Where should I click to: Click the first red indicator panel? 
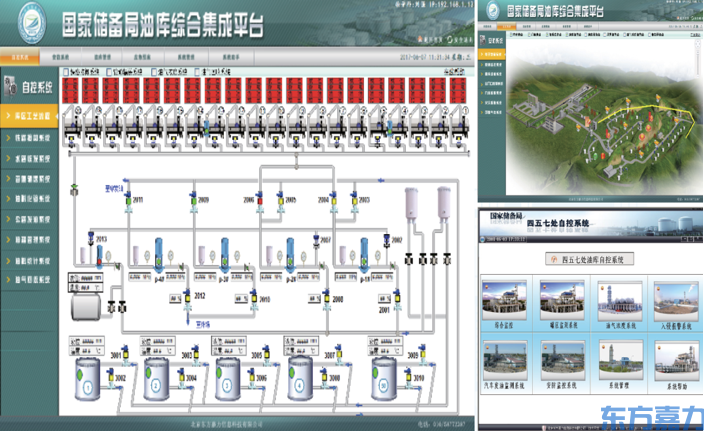pyautogui.click(x=70, y=91)
